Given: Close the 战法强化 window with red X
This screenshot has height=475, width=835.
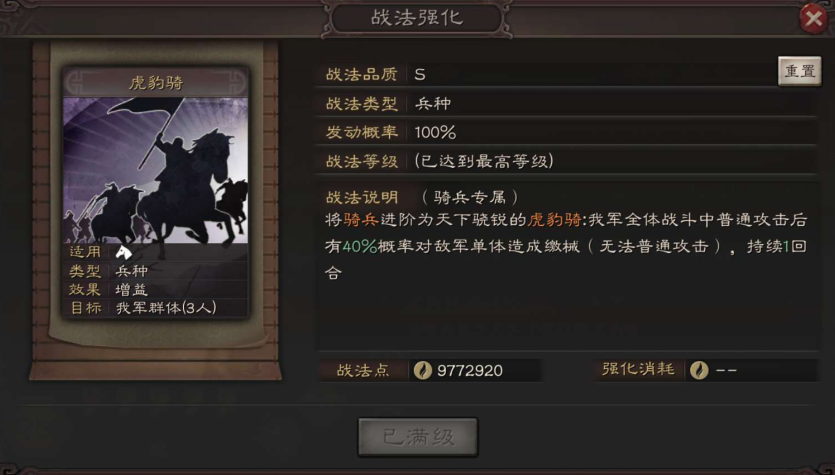Looking at the screenshot, I should click(x=813, y=19).
